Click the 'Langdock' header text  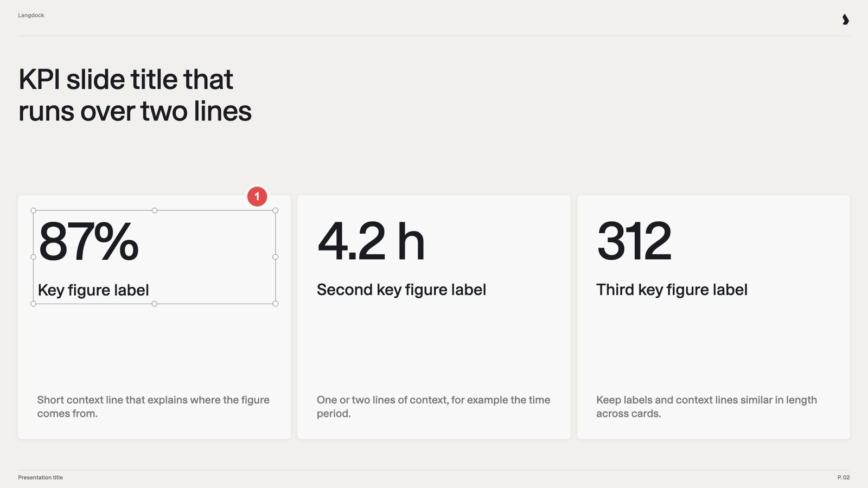(x=31, y=15)
